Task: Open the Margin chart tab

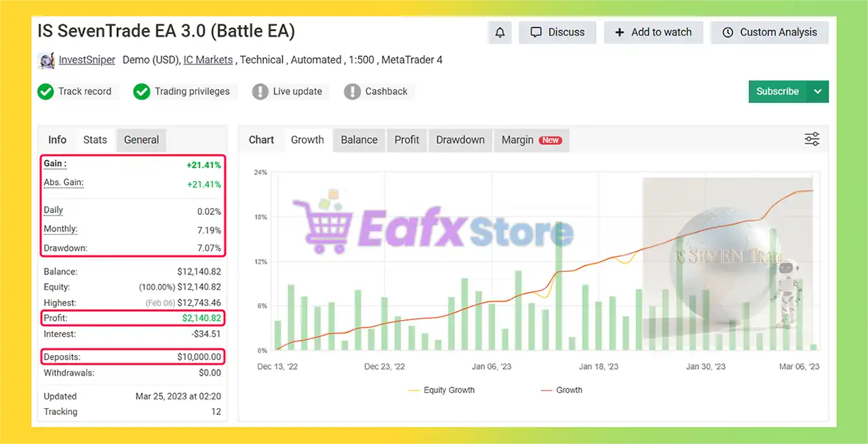Action: click(531, 140)
